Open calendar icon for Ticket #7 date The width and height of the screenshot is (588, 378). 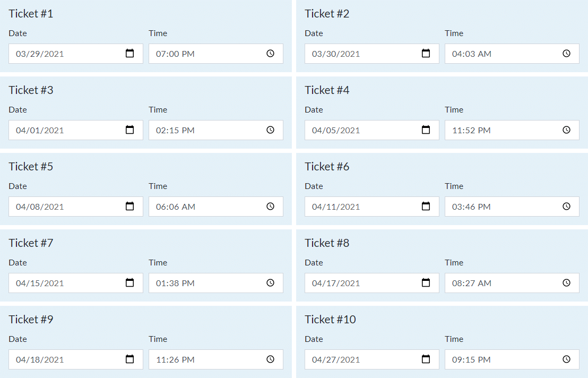click(x=129, y=283)
